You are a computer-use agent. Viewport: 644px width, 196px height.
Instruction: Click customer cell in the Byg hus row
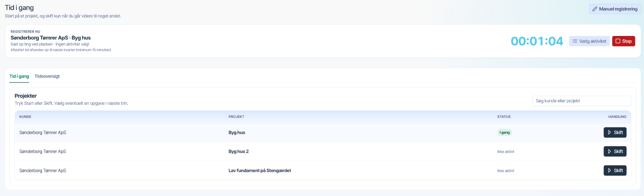tap(42, 133)
